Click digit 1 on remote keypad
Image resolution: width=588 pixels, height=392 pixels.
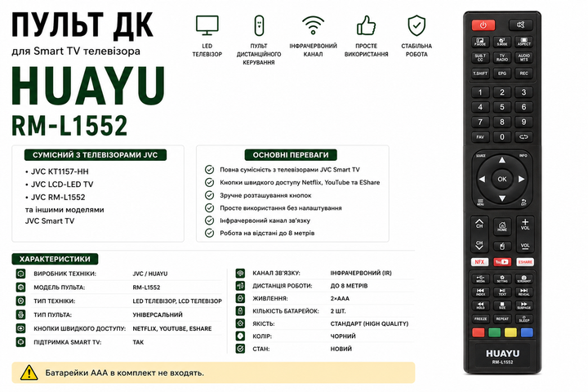pos(480,92)
